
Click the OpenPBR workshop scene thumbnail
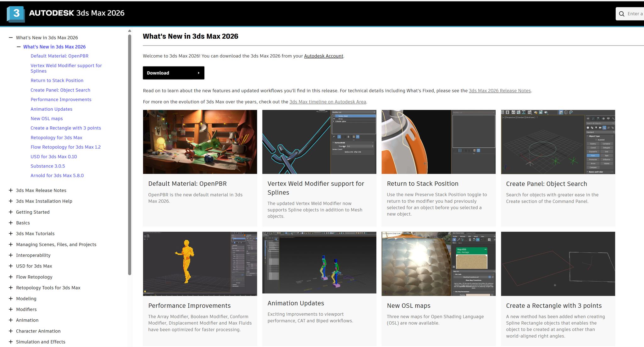(x=200, y=142)
